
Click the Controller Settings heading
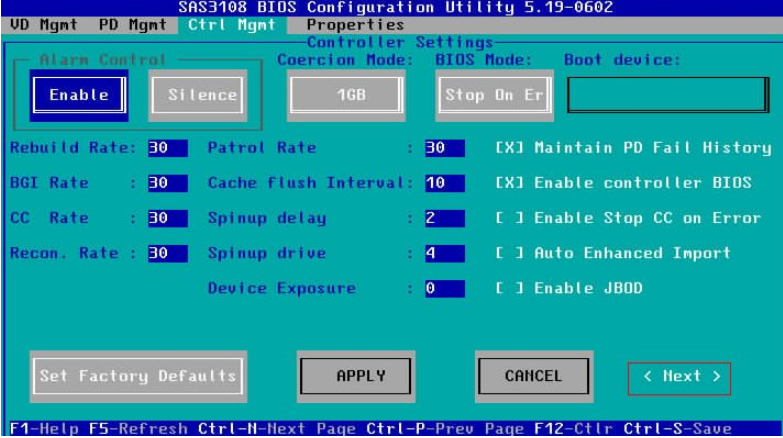(x=399, y=42)
